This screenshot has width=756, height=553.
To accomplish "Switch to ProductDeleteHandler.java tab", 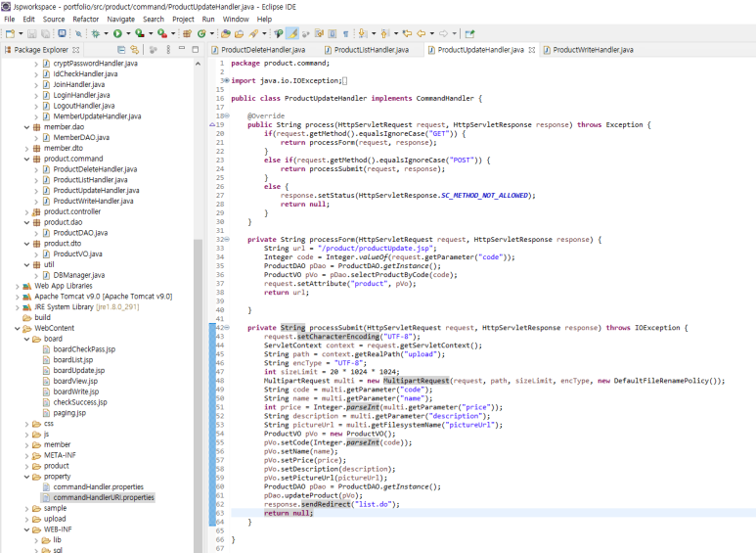I will point(258,50).
